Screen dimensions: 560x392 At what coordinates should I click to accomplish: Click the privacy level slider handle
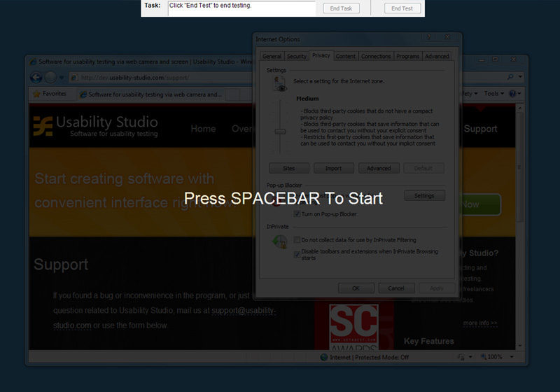[x=280, y=132]
